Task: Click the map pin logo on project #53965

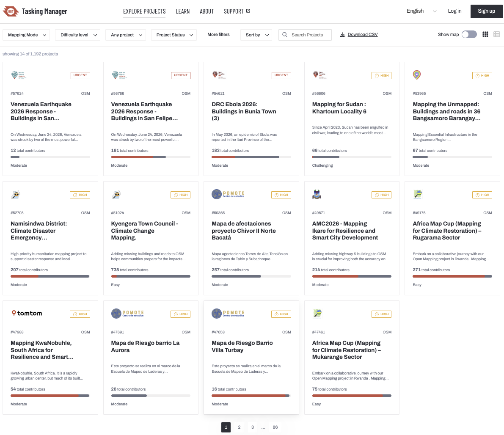Action: pos(417,75)
